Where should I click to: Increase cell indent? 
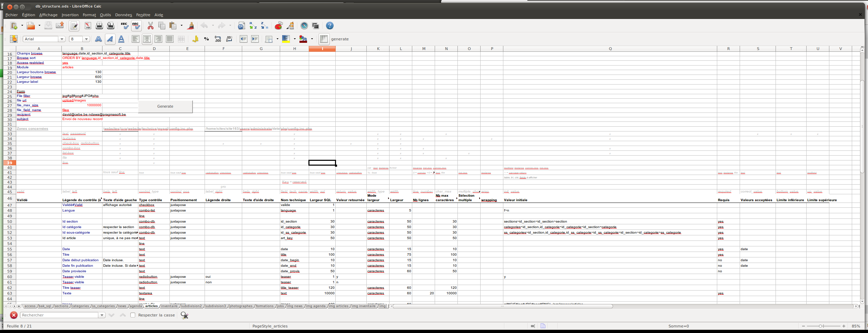click(x=255, y=39)
